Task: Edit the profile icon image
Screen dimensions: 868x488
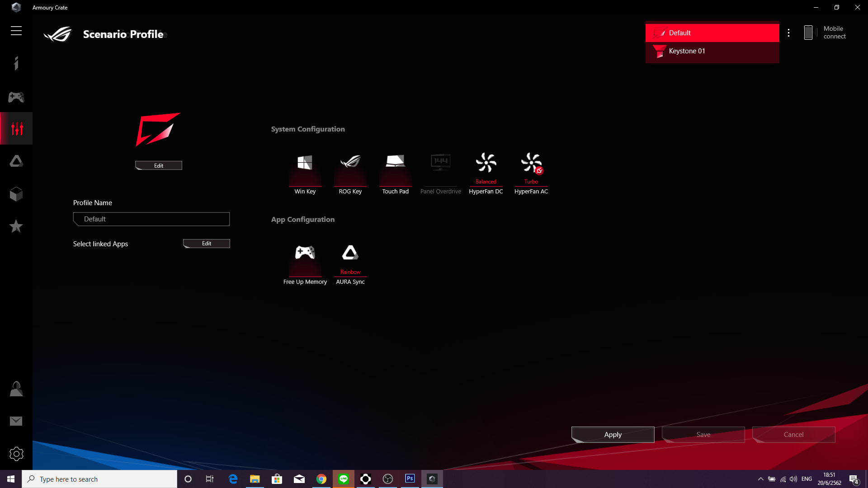Action: [159, 165]
